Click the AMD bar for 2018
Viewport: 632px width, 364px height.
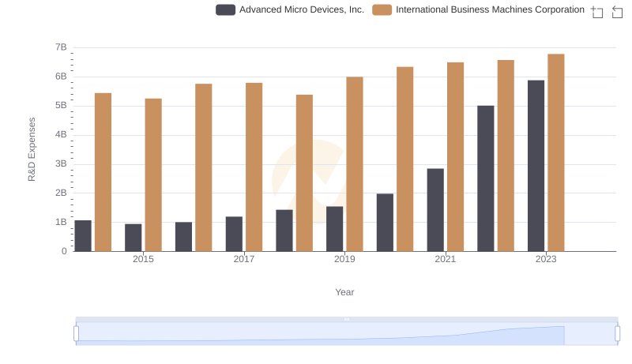click(284, 231)
